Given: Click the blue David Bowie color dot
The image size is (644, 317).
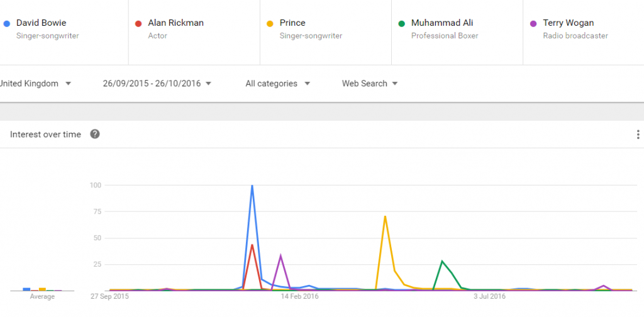Looking at the screenshot, I should tap(6, 23).
